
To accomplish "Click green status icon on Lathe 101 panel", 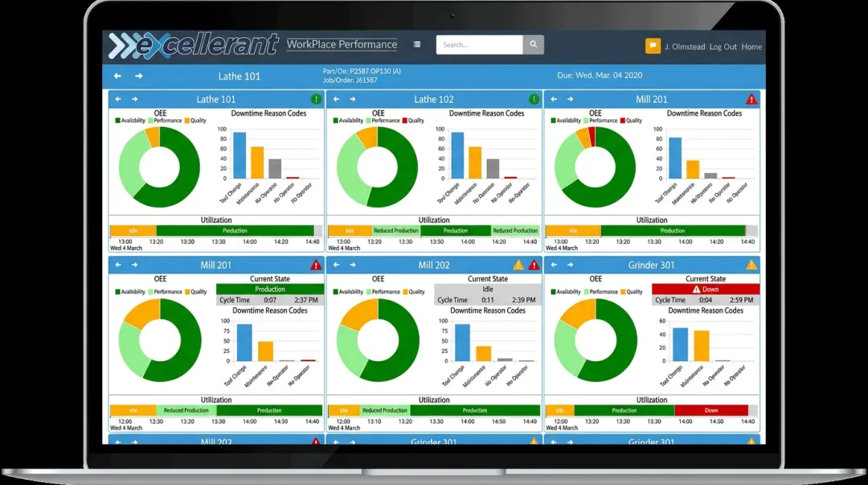I will (x=316, y=99).
